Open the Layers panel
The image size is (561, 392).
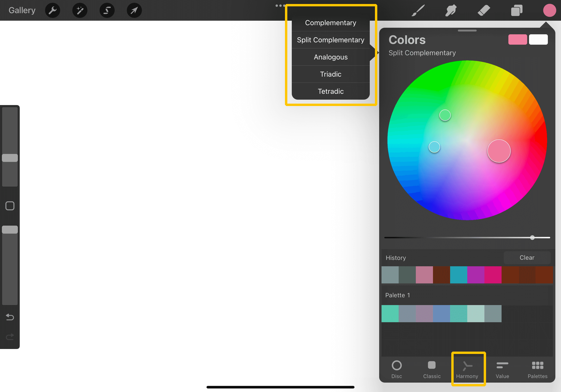516,10
